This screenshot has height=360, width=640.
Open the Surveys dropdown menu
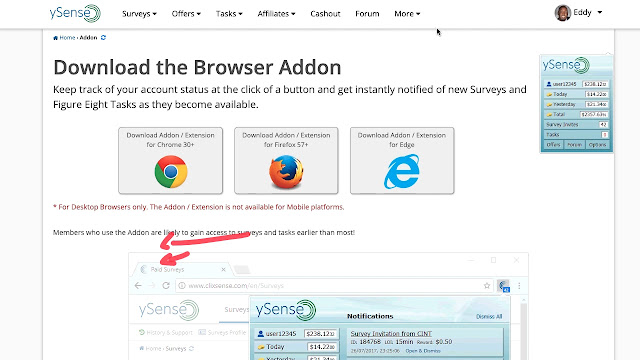pyautogui.click(x=139, y=13)
